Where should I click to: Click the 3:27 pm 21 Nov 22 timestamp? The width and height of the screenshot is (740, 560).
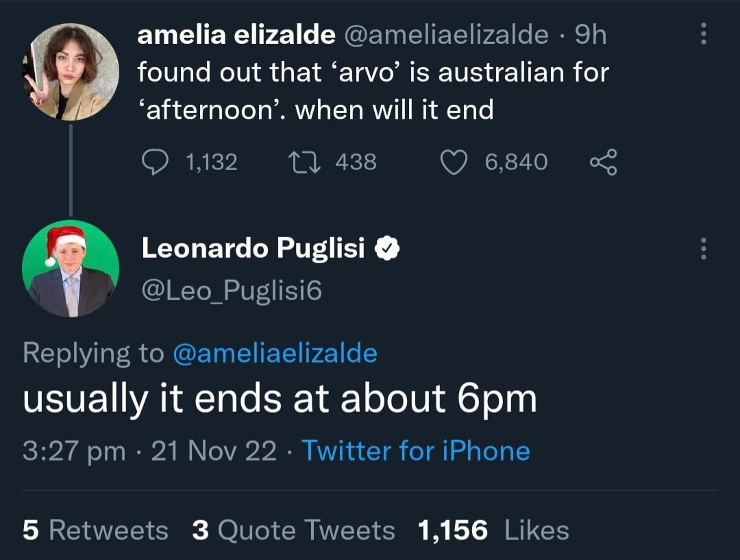tap(149, 451)
